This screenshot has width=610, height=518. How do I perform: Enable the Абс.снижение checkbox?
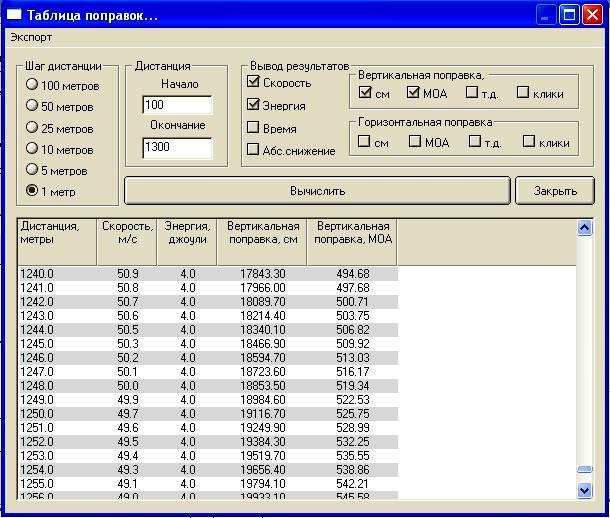click(254, 150)
